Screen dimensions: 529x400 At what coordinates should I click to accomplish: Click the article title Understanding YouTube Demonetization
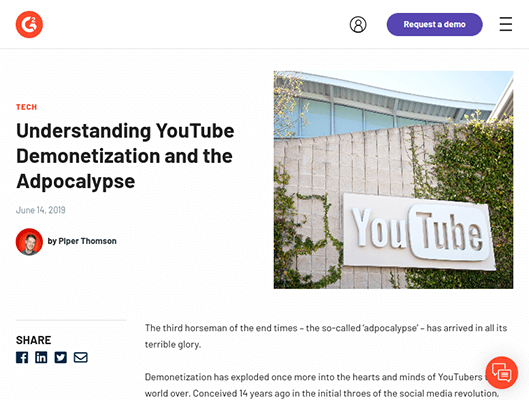coord(125,156)
